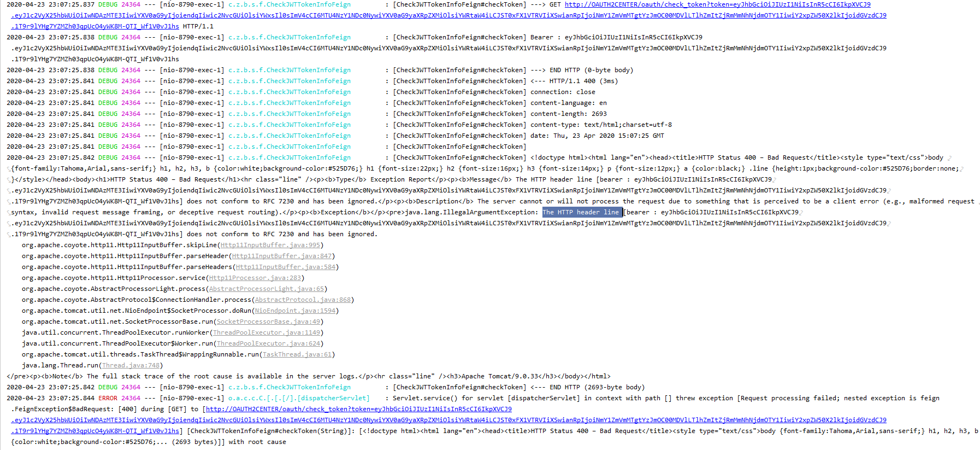Jump to Http11Processor.java:283 source

[255, 278]
